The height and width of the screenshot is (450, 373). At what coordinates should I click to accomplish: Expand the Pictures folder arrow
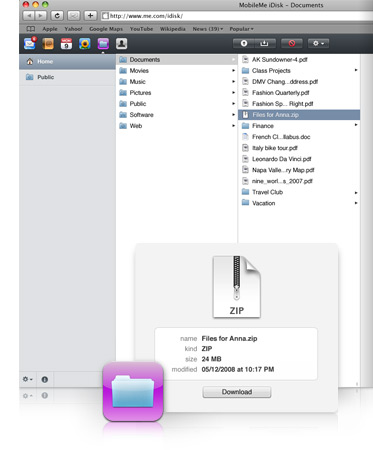click(233, 93)
